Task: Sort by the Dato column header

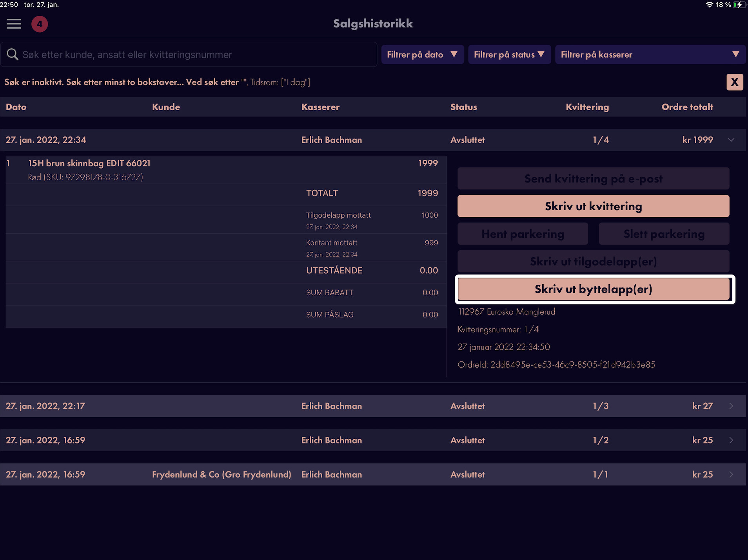Action: point(16,107)
